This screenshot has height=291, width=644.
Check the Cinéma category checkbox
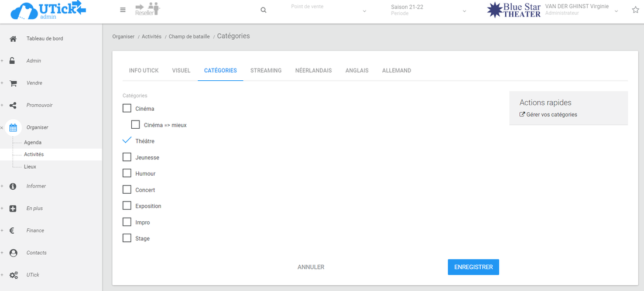click(x=126, y=108)
